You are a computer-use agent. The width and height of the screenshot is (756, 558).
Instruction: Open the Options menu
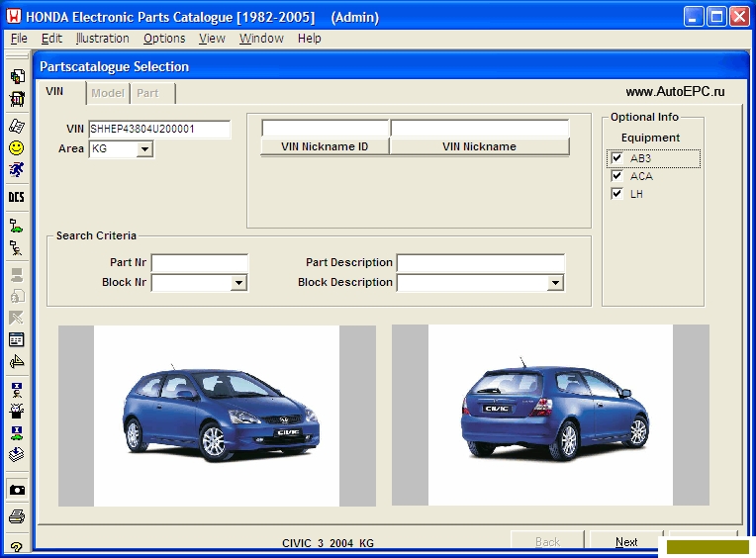click(164, 38)
